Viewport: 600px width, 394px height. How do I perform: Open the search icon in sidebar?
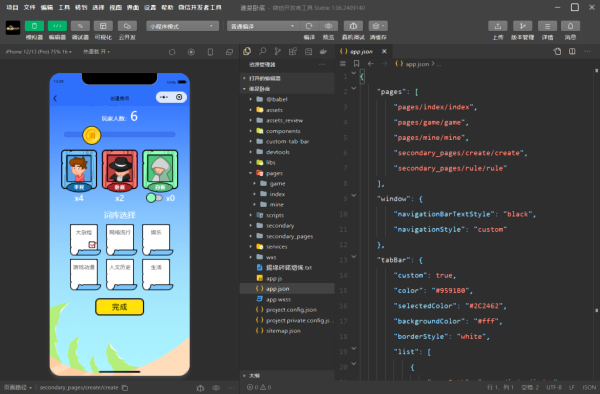(x=262, y=51)
